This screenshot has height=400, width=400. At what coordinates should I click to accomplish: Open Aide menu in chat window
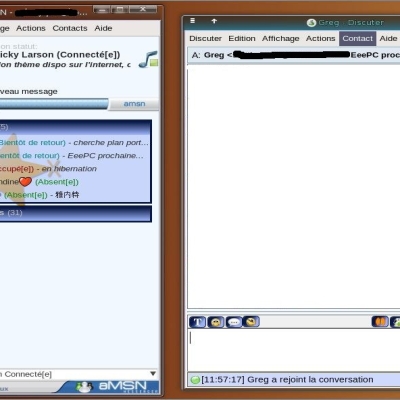click(388, 39)
